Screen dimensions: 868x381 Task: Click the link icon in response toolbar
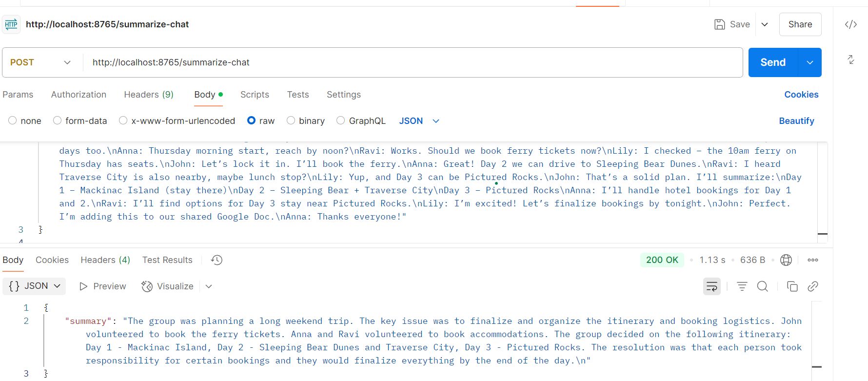(813, 286)
